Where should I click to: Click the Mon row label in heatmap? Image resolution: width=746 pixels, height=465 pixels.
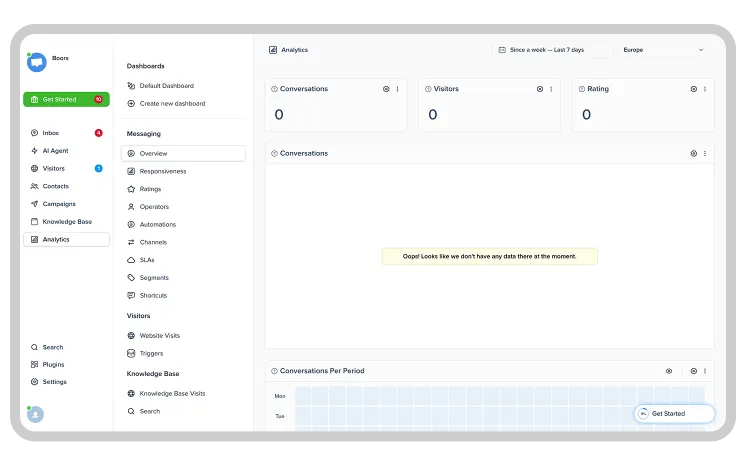click(x=280, y=396)
